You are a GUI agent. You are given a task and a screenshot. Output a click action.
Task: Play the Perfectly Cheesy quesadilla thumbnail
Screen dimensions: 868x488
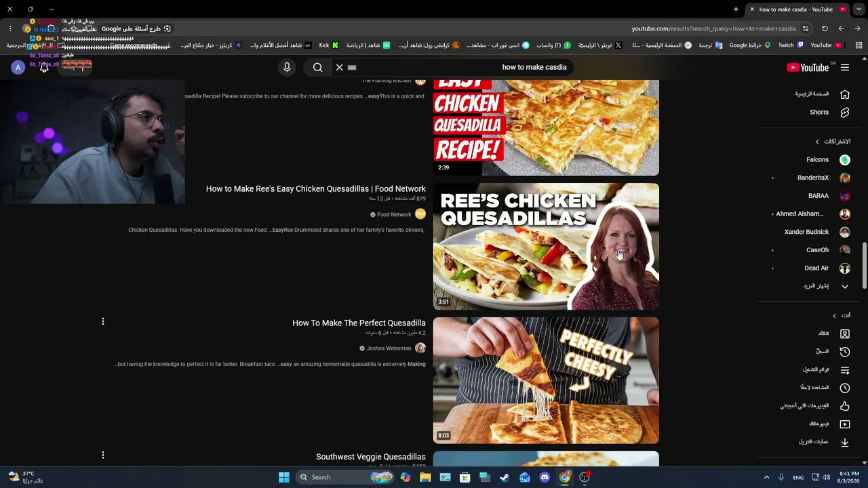coord(546,381)
